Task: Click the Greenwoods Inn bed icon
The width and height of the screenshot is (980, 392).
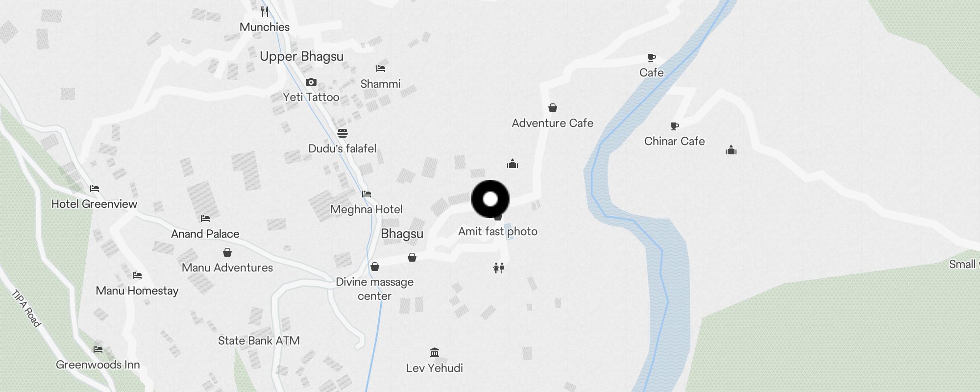Action: click(x=98, y=349)
